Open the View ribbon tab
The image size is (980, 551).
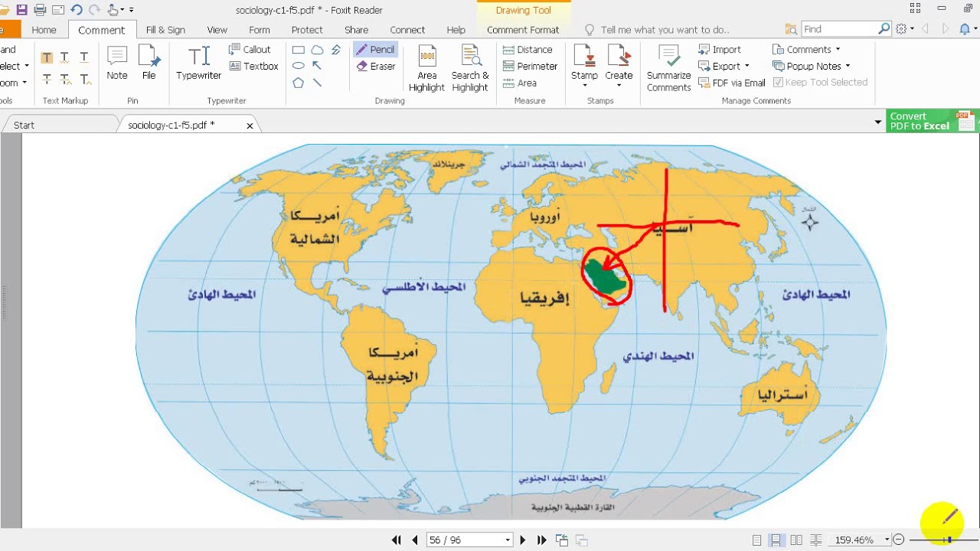pos(217,30)
